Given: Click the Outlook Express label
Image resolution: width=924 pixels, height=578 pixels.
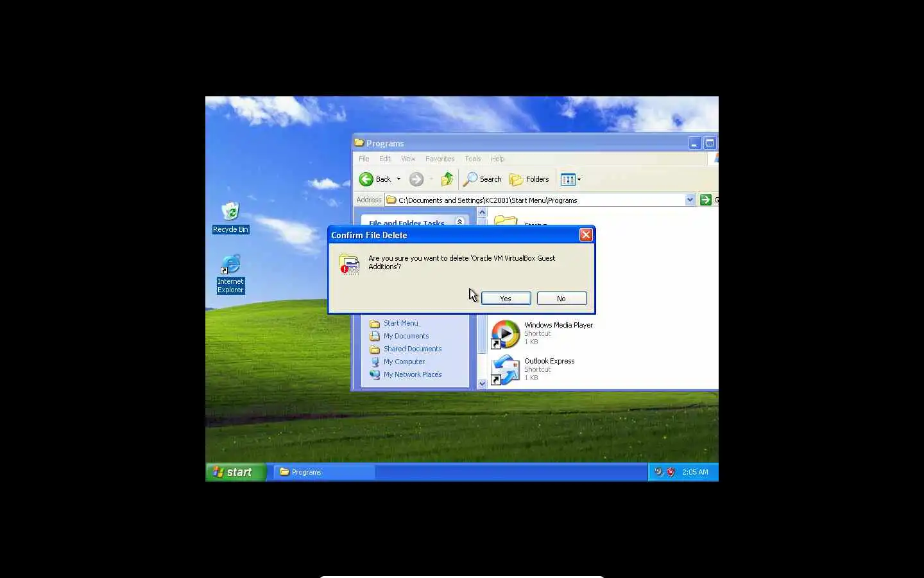Looking at the screenshot, I should (549, 361).
